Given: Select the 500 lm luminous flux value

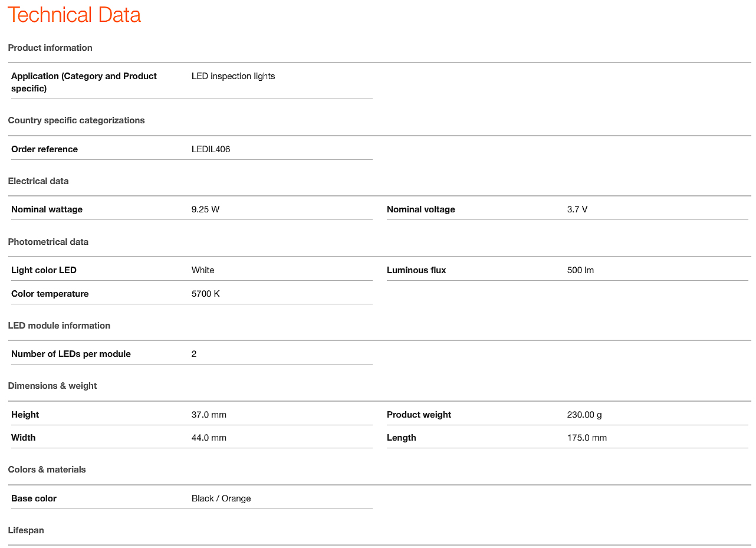Looking at the screenshot, I should coord(580,270).
